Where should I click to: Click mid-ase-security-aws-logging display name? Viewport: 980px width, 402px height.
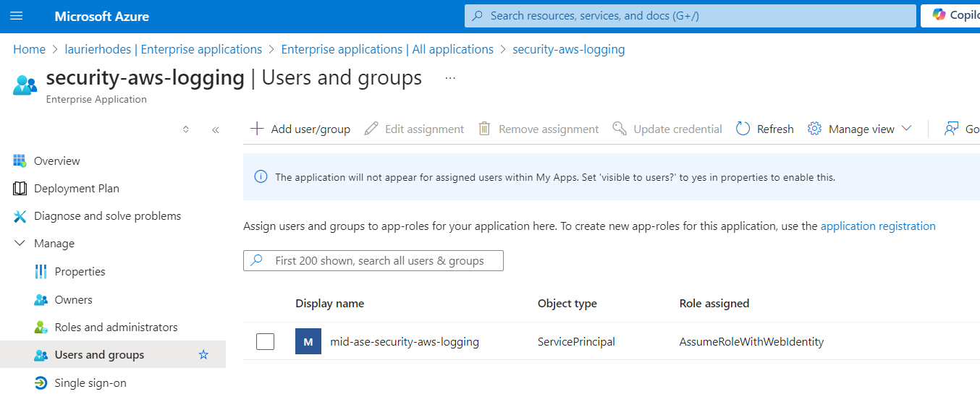pyautogui.click(x=405, y=341)
